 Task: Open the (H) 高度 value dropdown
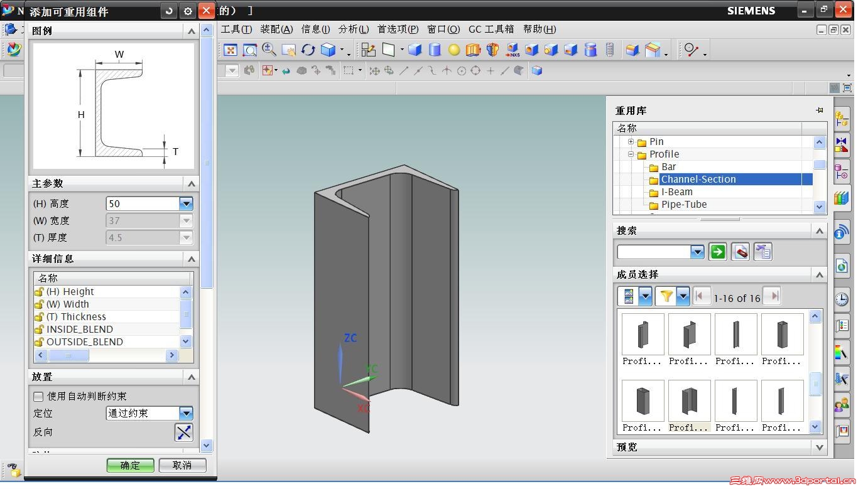[186, 203]
